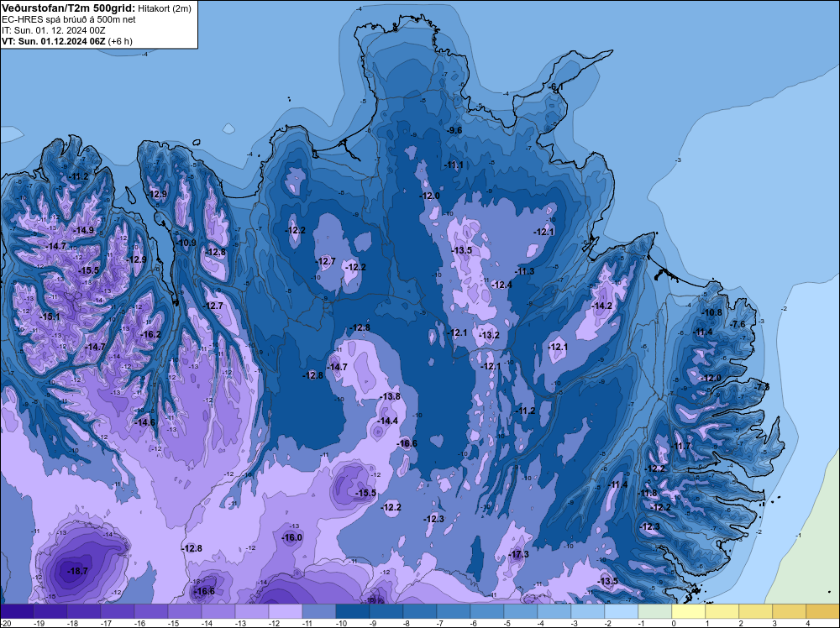Image resolution: width=840 pixels, height=628 pixels.
Task: Select the -11.1 temperature reading
Action: (454, 165)
